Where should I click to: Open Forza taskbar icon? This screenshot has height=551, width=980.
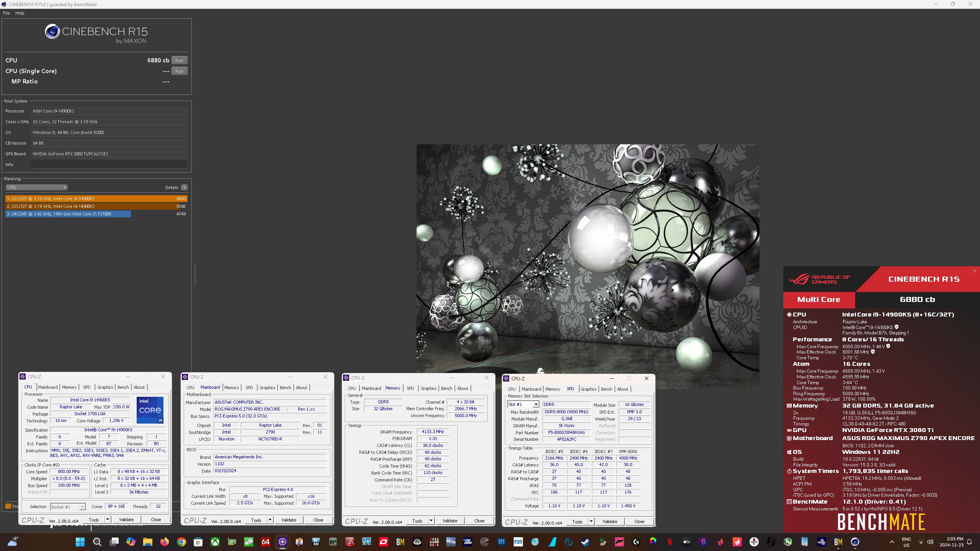click(619, 542)
